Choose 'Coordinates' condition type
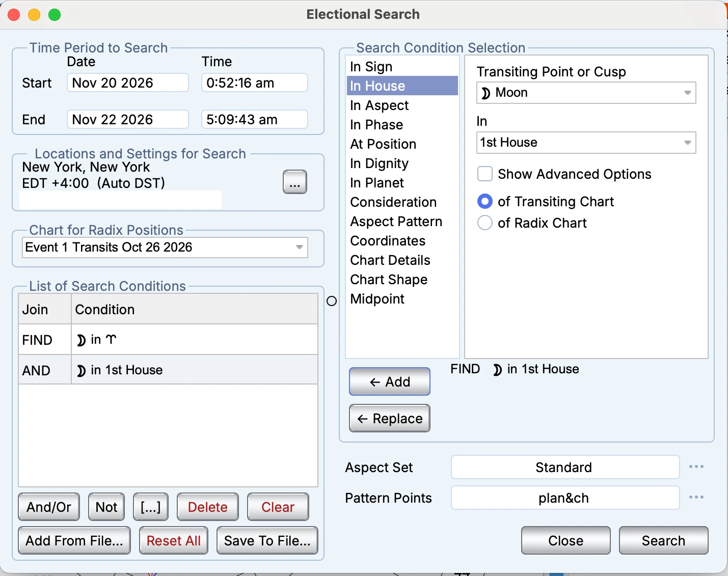The image size is (728, 576). [x=402, y=241]
